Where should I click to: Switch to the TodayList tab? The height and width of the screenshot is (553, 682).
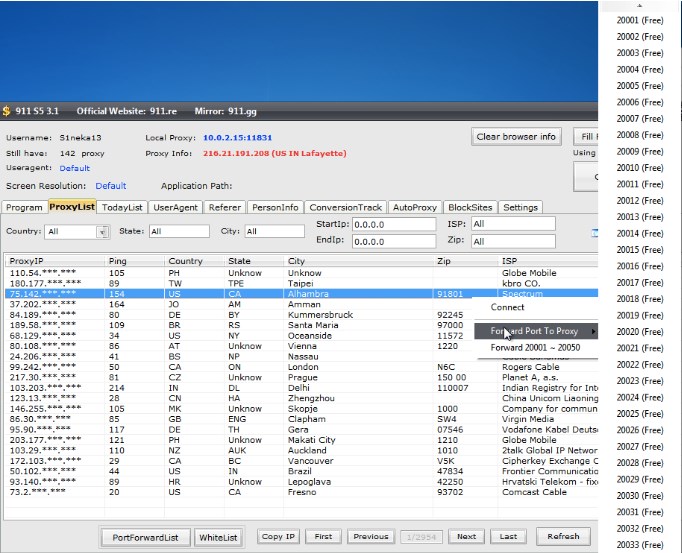click(x=123, y=207)
